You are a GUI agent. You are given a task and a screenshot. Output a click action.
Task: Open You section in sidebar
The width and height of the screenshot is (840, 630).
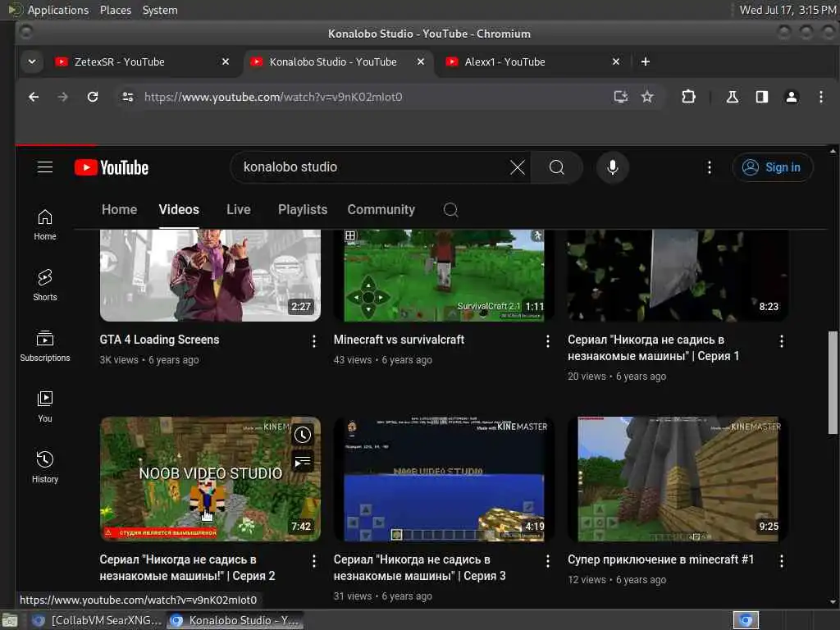pos(45,407)
